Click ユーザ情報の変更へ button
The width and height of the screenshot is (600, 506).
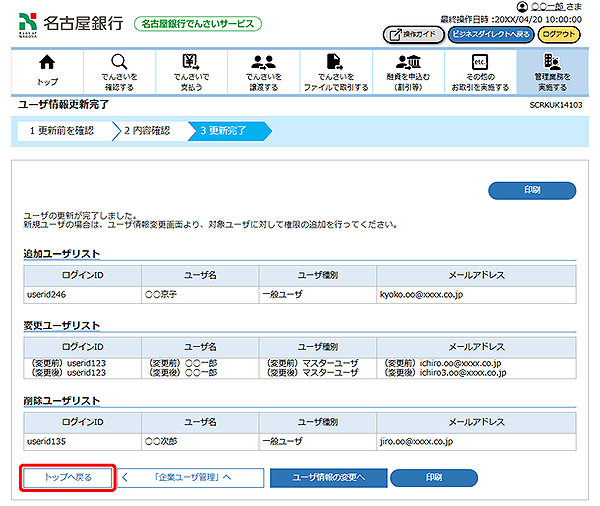[326, 478]
